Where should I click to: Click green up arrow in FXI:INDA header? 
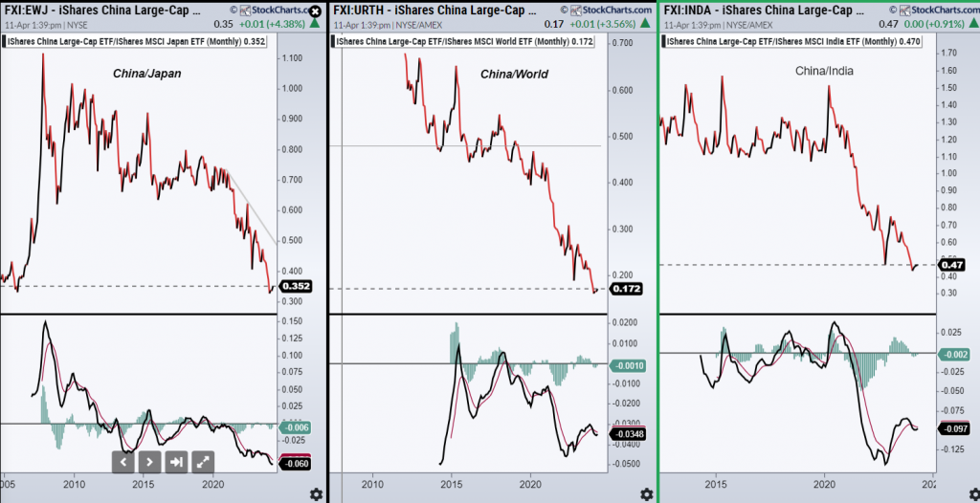click(x=973, y=24)
